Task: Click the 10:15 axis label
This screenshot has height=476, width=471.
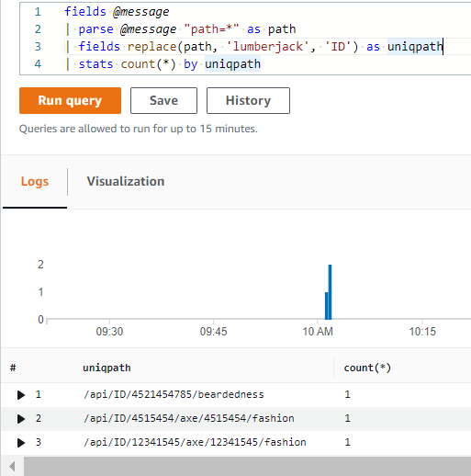Action: tap(422, 332)
